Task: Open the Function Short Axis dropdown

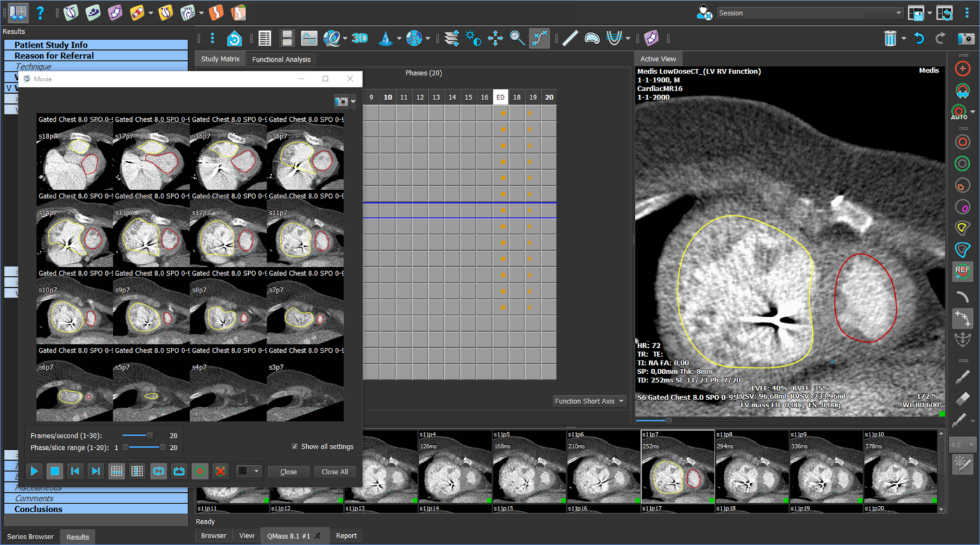Action: point(589,401)
